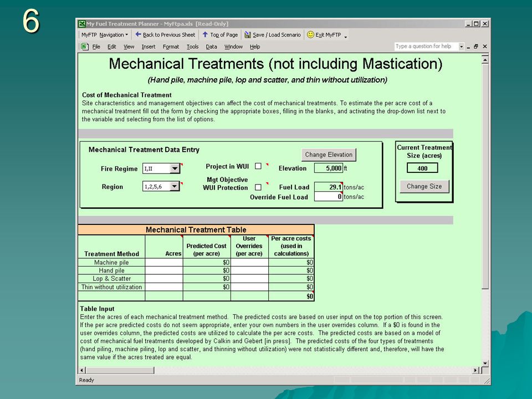The width and height of the screenshot is (532, 399).
Task: Click Acres cell for Hand pile
Action: pos(164,270)
